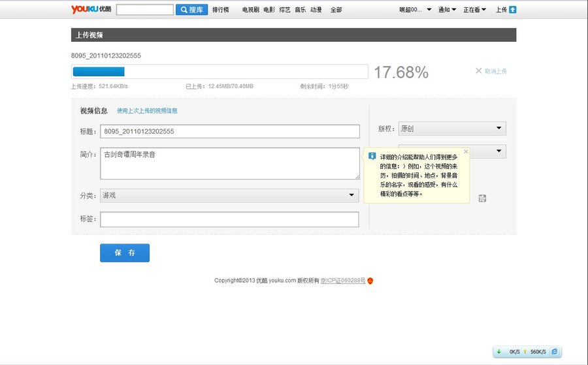Image resolution: width=588 pixels, height=365 pixels.
Task: Open the 版权 dropdown showing 原创
Action: point(452,129)
